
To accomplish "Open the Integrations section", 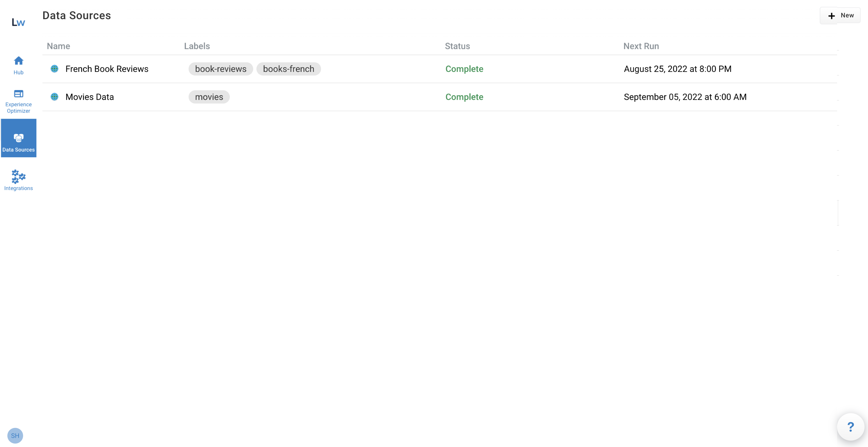I will pos(18,180).
